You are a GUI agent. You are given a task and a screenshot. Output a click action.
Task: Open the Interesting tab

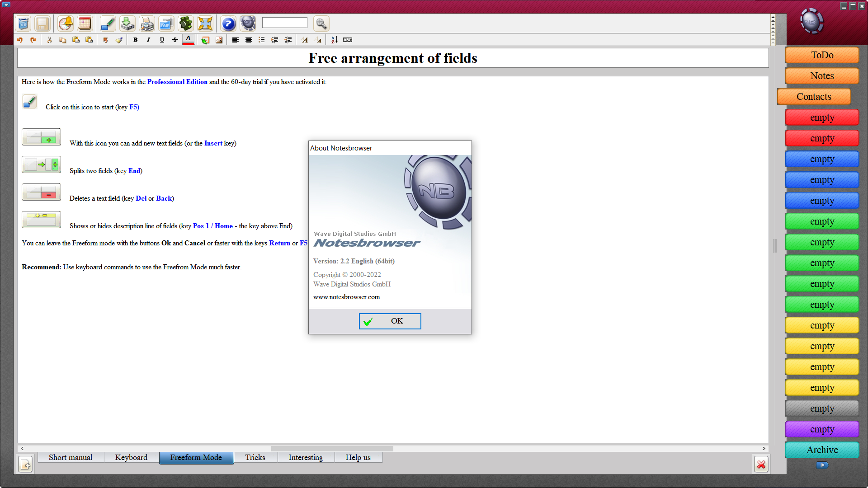pyautogui.click(x=306, y=457)
